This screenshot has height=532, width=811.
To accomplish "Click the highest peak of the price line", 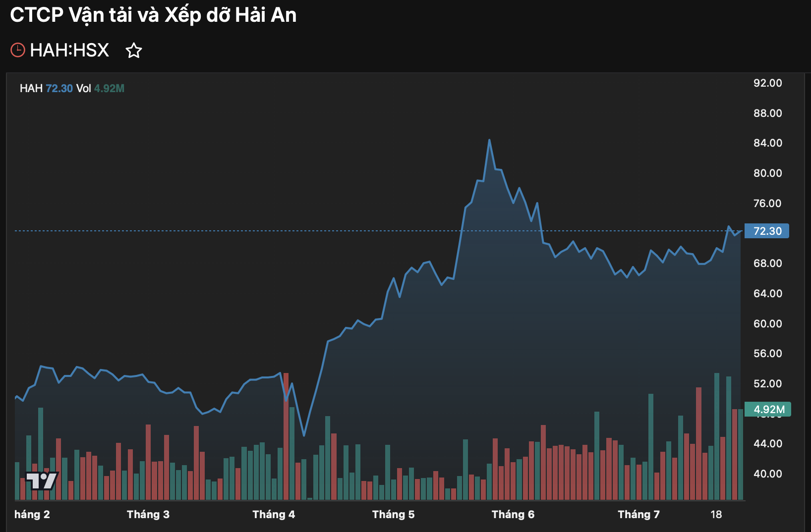I will coord(489,140).
